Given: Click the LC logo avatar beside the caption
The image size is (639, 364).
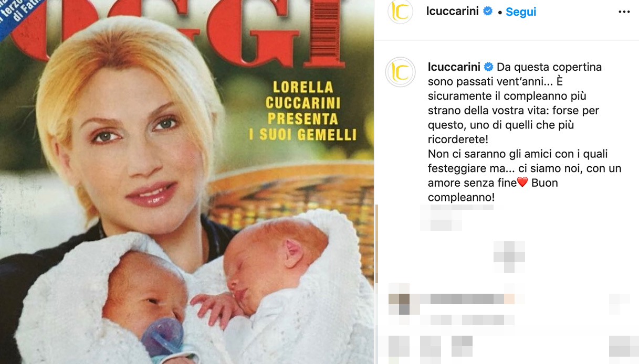Looking at the screenshot, I should (x=401, y=72).
